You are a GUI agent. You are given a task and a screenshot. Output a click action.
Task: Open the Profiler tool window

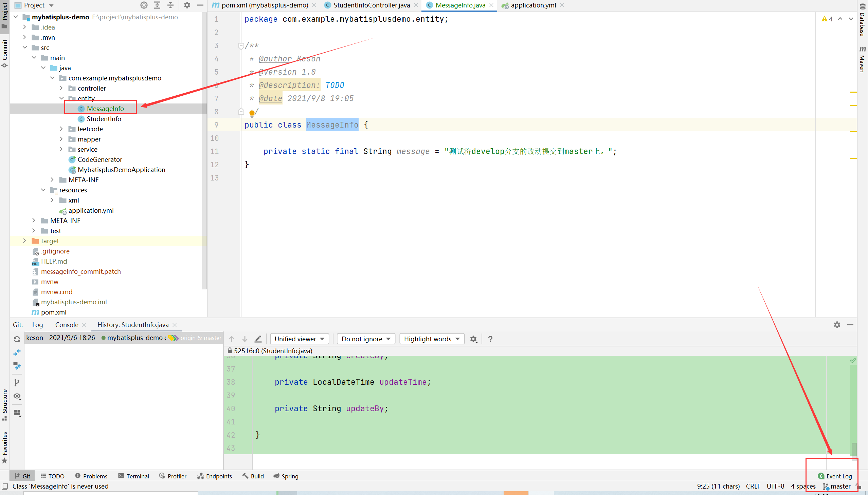[173, 476]
